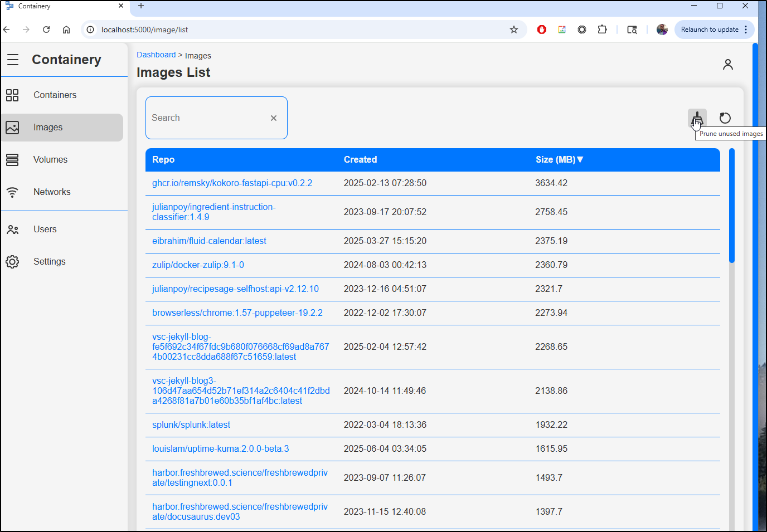Close the Containery browser tab
Viewport: 767px width, 532px height.
(x=121, y=6)
